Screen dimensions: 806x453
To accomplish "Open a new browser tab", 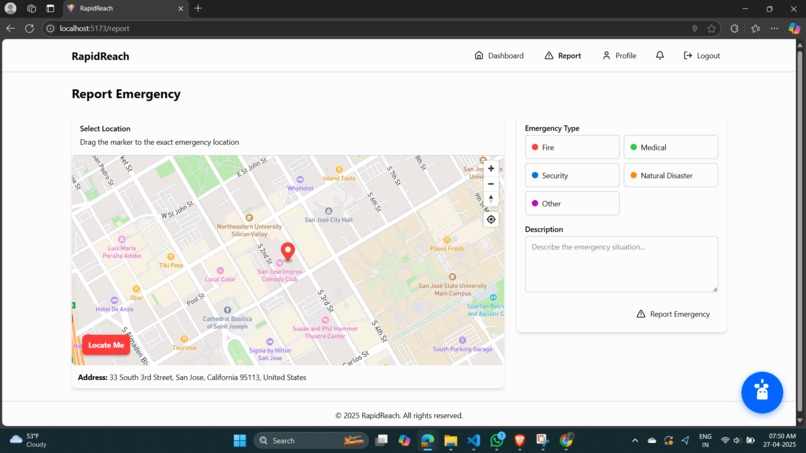I will pos(198,8).
